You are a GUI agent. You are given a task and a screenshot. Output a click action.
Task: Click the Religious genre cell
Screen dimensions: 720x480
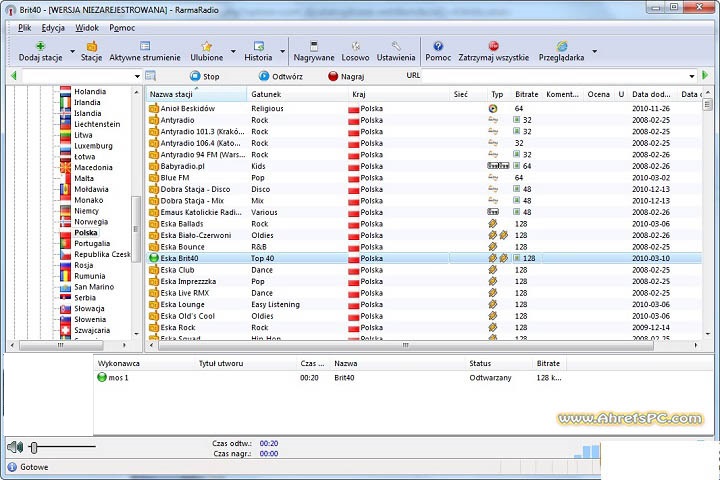(x=267, y=108)
